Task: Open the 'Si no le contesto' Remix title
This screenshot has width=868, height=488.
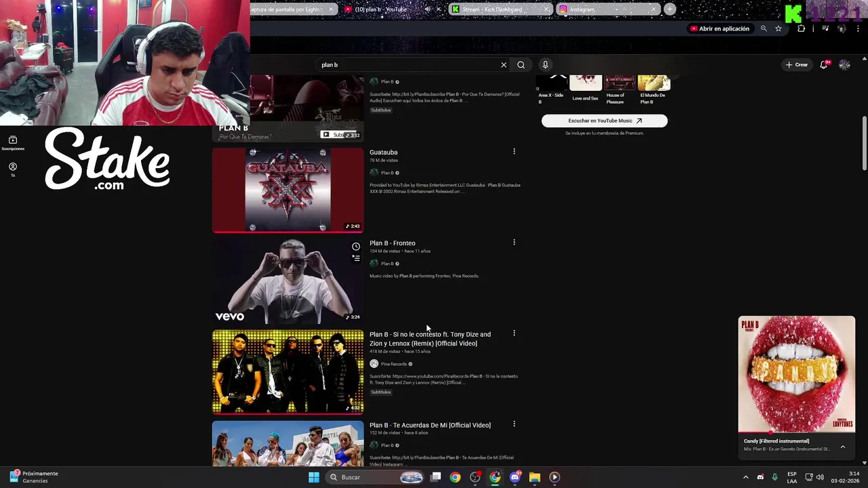Action: (430, 339)
